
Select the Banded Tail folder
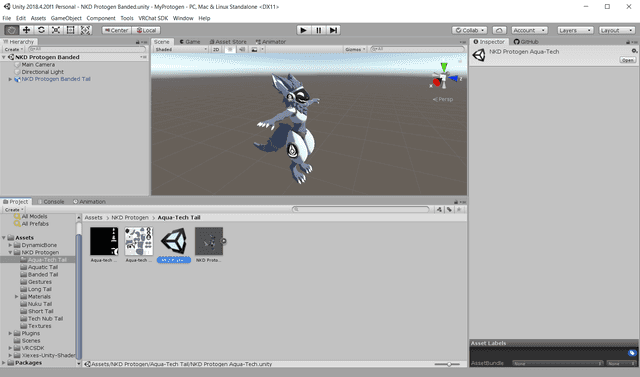43,275
